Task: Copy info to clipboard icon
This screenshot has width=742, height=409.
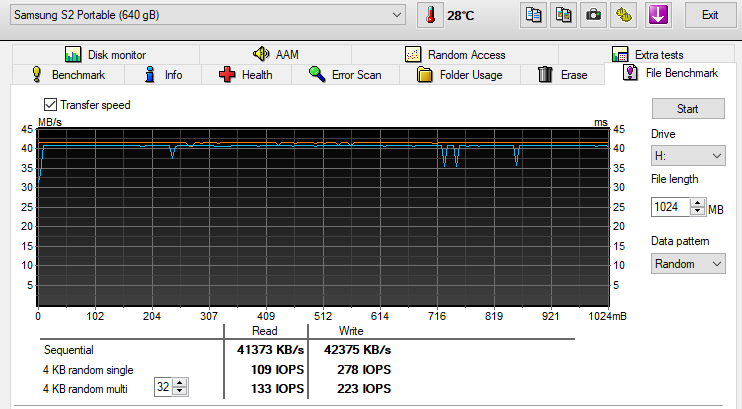Action: (533, 15)
